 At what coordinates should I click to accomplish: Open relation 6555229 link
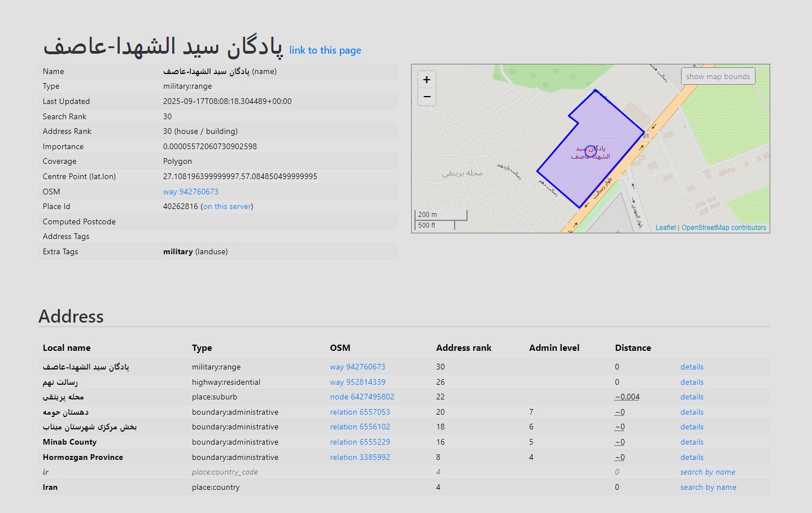click(360, 442)
